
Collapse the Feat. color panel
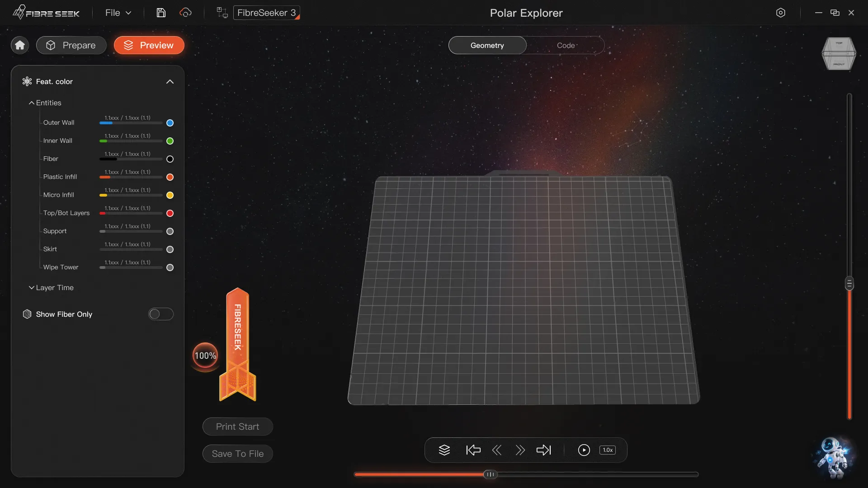coord(170,82)
